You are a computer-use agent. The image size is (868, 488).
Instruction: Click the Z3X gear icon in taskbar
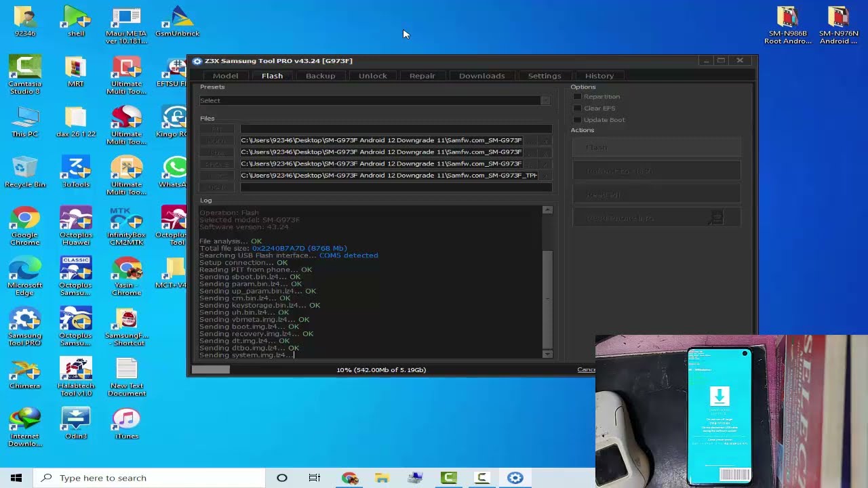(x=515, y=478)
